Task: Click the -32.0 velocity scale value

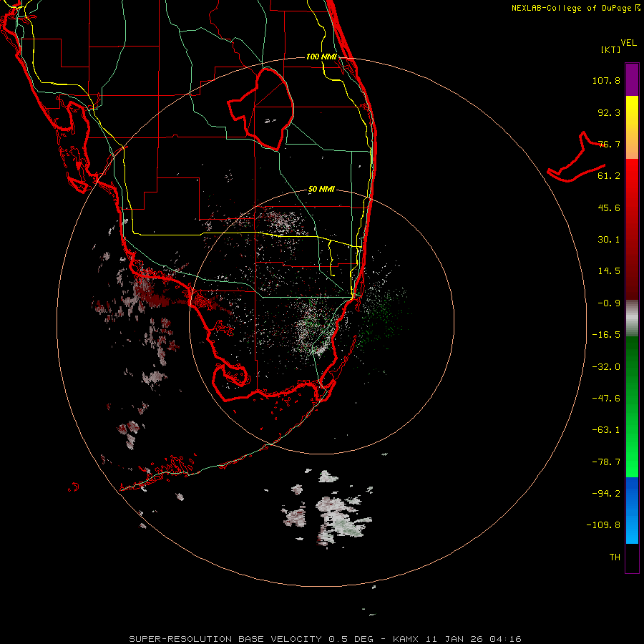Action: pos(606,367)
